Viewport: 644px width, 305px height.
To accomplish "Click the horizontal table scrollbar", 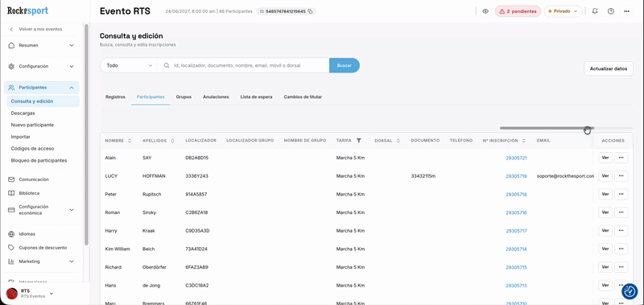I will (547, 128).
